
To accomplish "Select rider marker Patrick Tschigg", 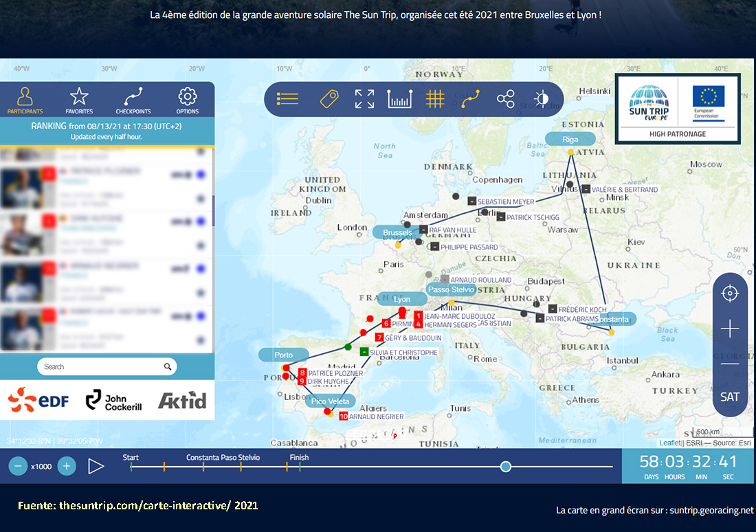I will [x=528, y=217].
